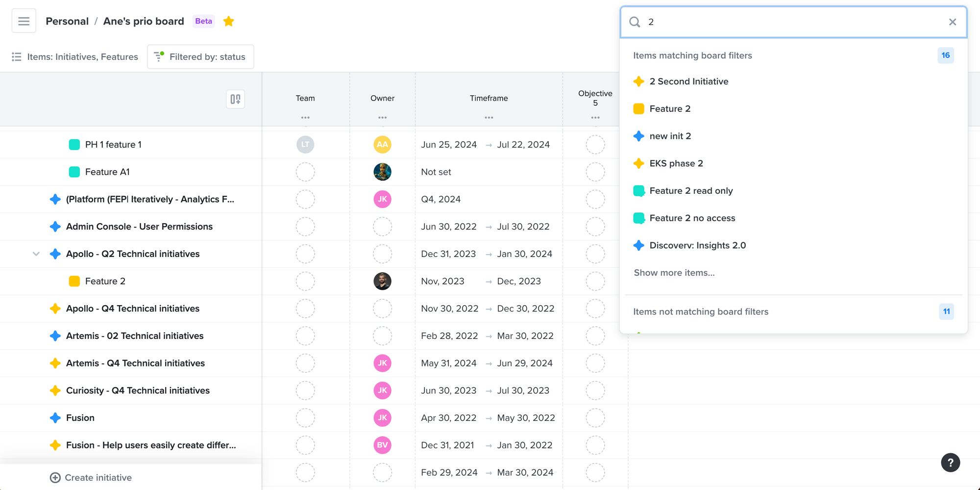Open the hamburger navigation menu

[24, 20]
